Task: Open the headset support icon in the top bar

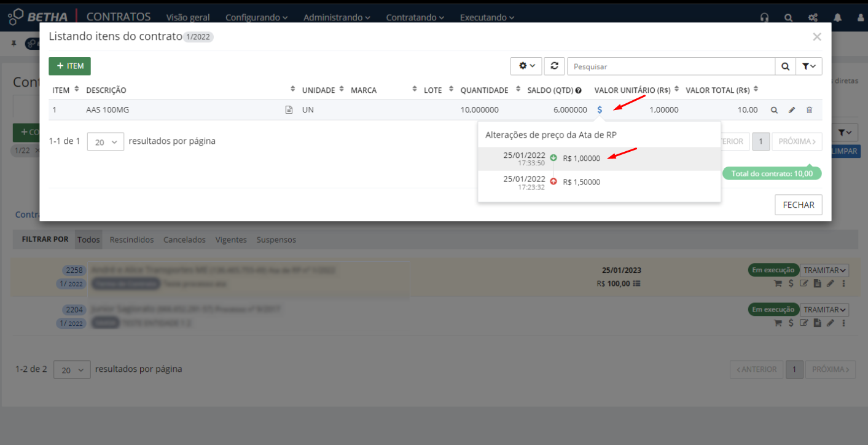Action: pyautogui.click(x=764, y=17)
